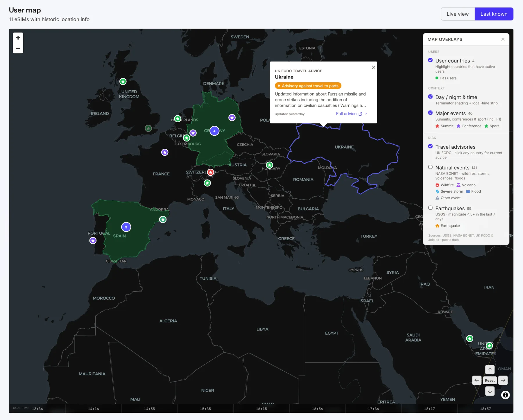The width and height of the screenshot is (523, 420).
Task: Select the green marker in the Persian Gulf
Action: tap(470, 338)
